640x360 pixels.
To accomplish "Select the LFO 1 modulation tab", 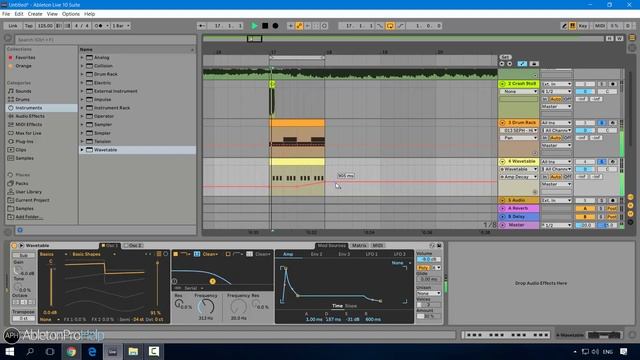I will [x=372, y=254].
